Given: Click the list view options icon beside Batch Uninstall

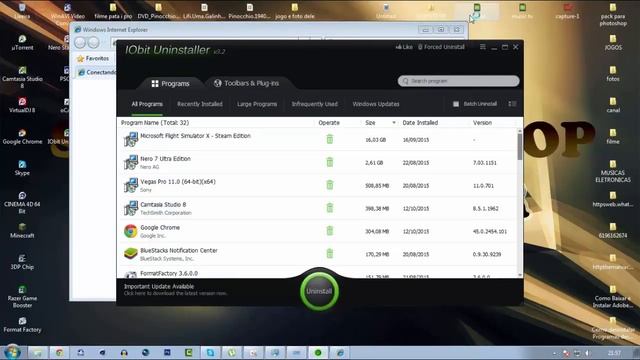Looking at the screenshot, I should (512, 104).
